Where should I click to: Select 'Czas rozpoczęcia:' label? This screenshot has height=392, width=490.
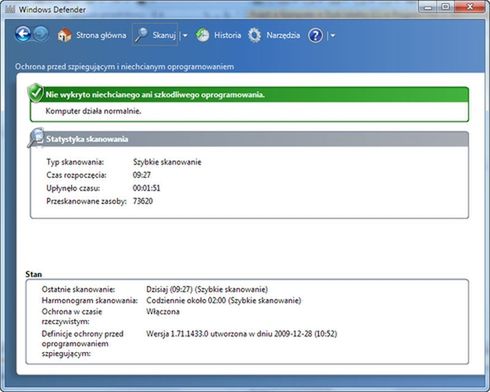(76, 175)
